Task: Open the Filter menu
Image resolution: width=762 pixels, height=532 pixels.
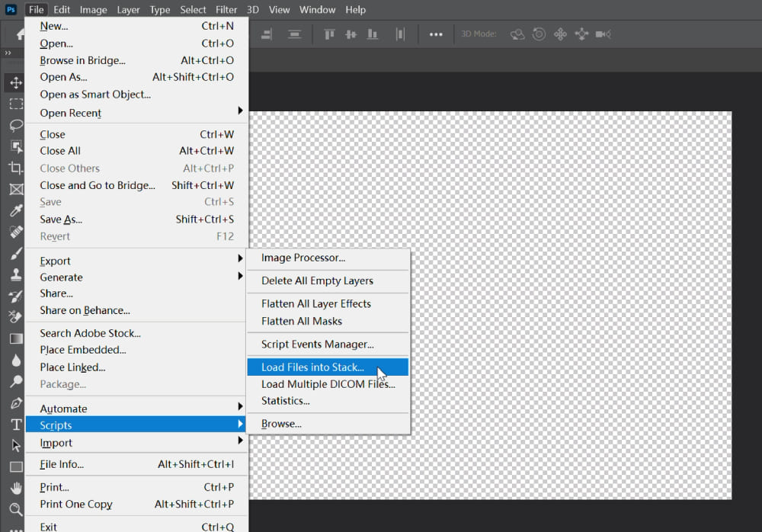Action: coord(226,10)
